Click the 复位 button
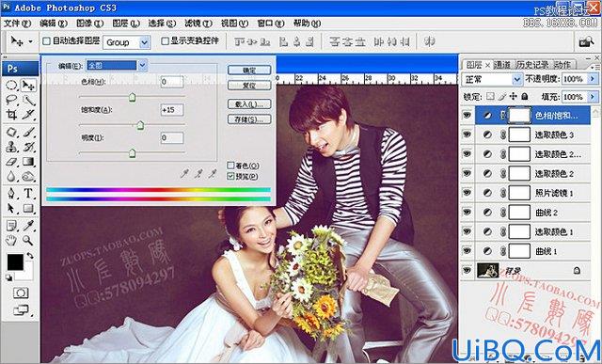602x364 pixels. [x=249, y=86]
